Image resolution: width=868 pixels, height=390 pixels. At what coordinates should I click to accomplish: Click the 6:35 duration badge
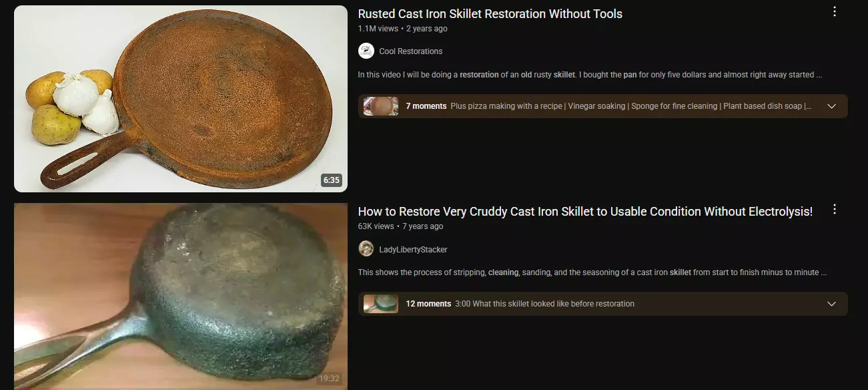332,180
